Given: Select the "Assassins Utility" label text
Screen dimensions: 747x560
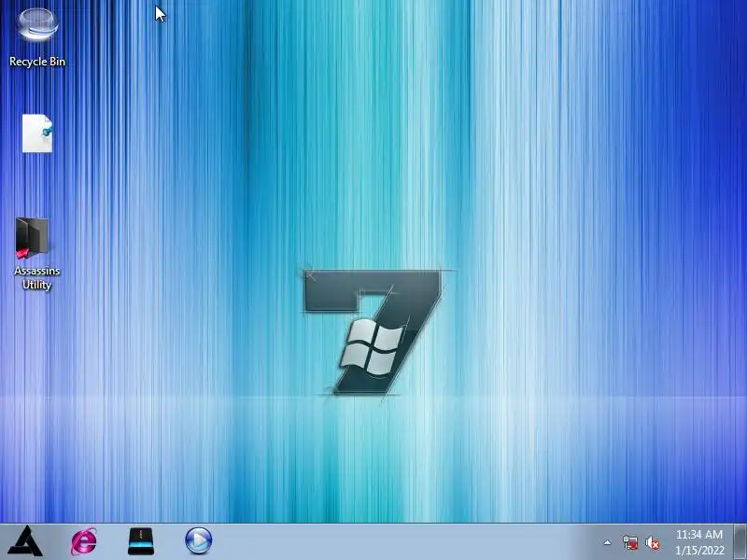Looking at the screenshot, I should (x=37, y=277).
